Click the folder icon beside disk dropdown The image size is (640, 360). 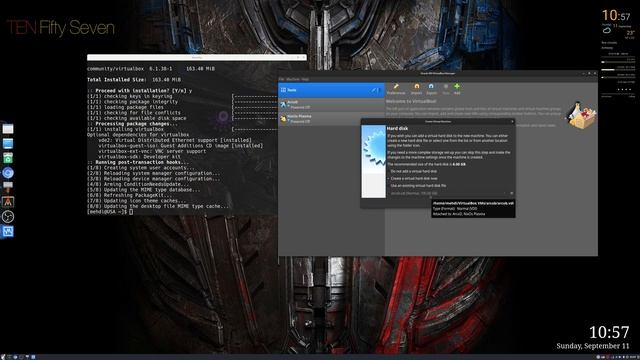click(511, 193)
